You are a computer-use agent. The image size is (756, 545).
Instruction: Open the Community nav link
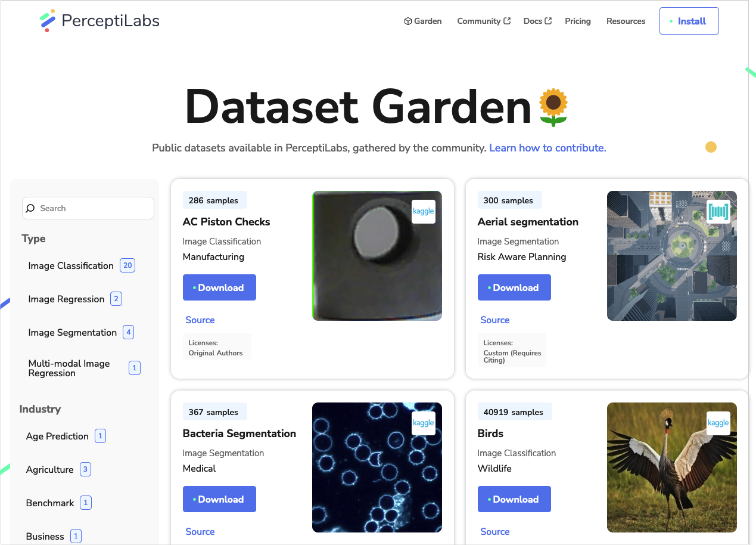tap(484, 21)
